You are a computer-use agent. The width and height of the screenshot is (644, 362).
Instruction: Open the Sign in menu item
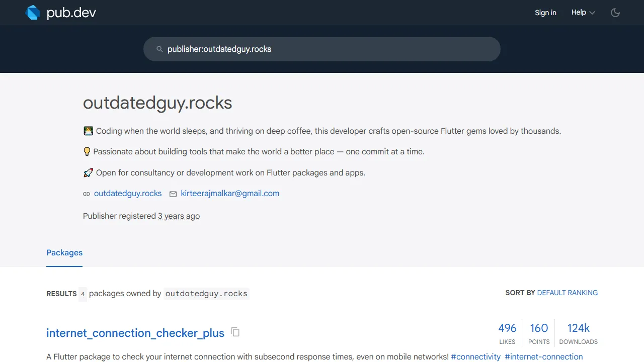coord(545,12)
